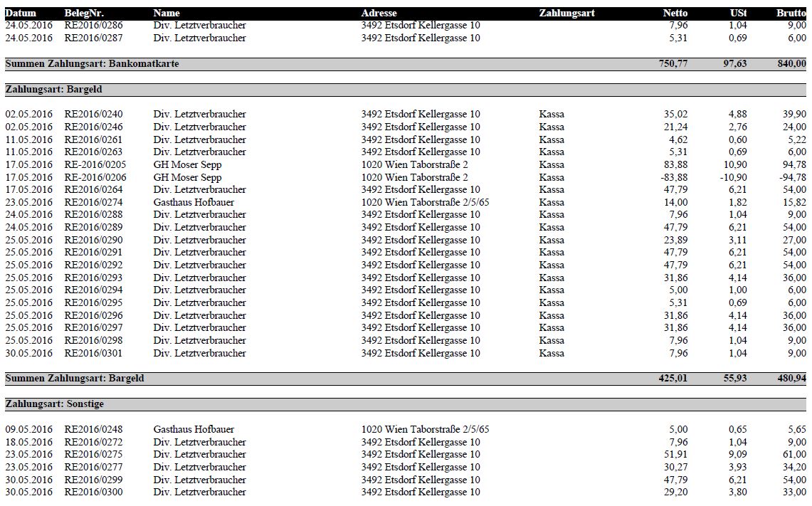The width and height of the screenshot is (812, 506).
Task: Select the 'Summen Zahlungsart: Bankomatkarte' row label
Action: coord(92,64)
